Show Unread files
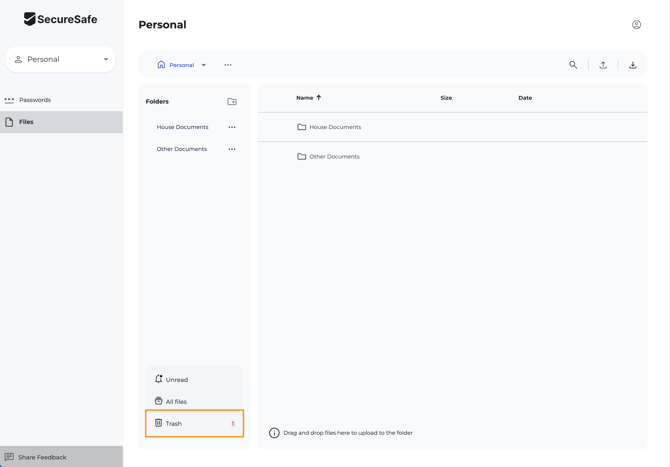 [x=177, y=380]
